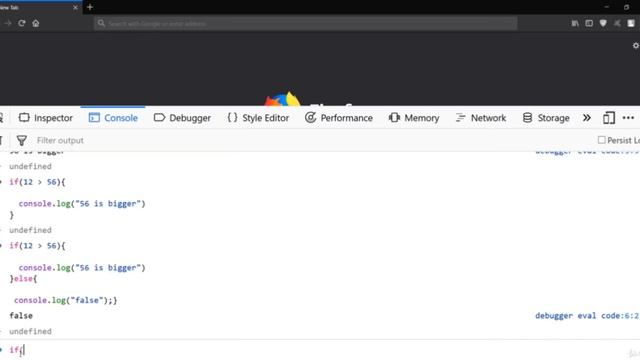The image size is (640, 360).
Task: Open the Memory panel
Action: pos(414,118)
